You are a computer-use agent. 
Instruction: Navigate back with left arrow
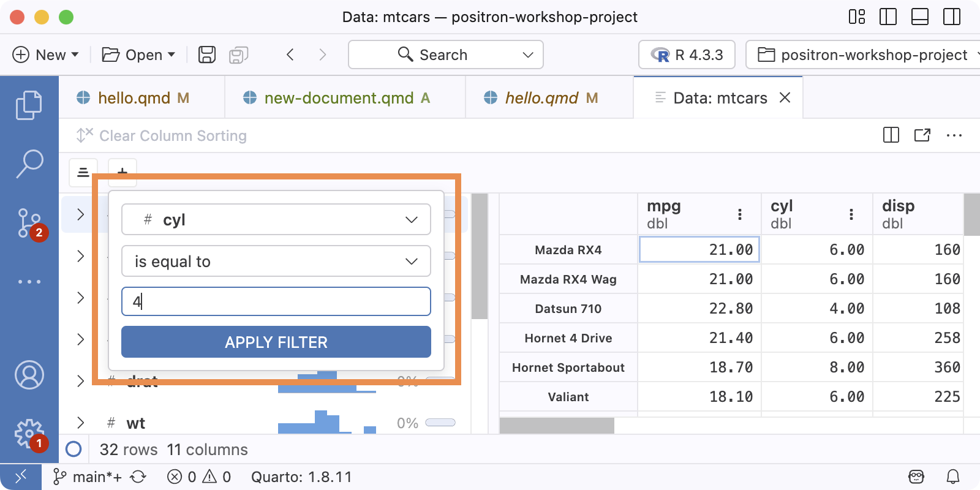[x=290, y=55]
